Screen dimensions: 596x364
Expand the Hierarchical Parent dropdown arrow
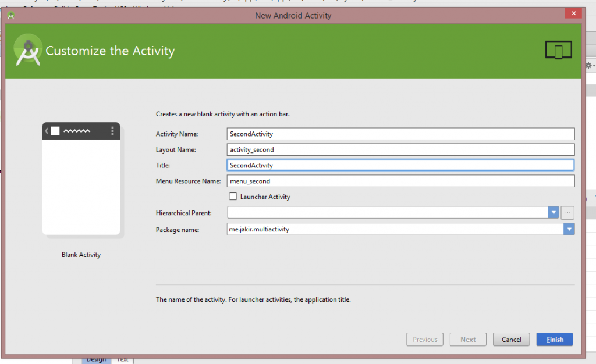pyautogui.click(x=554, y=213)
